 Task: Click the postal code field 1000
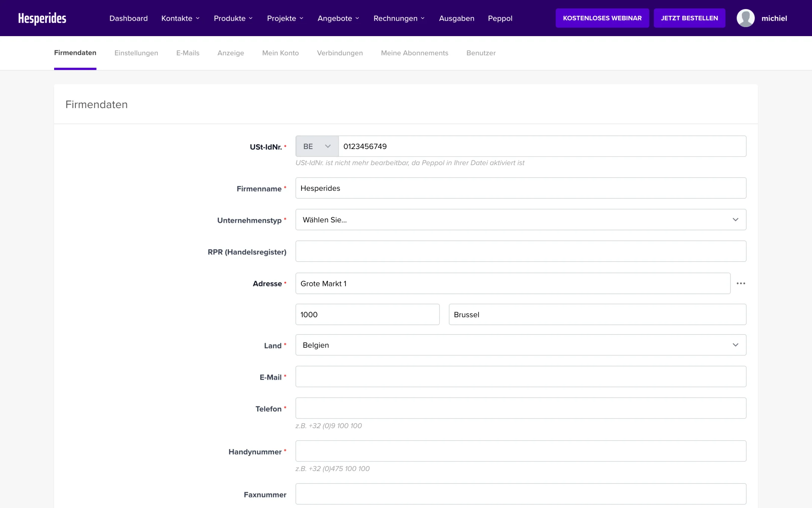click(x=367, y=315)
